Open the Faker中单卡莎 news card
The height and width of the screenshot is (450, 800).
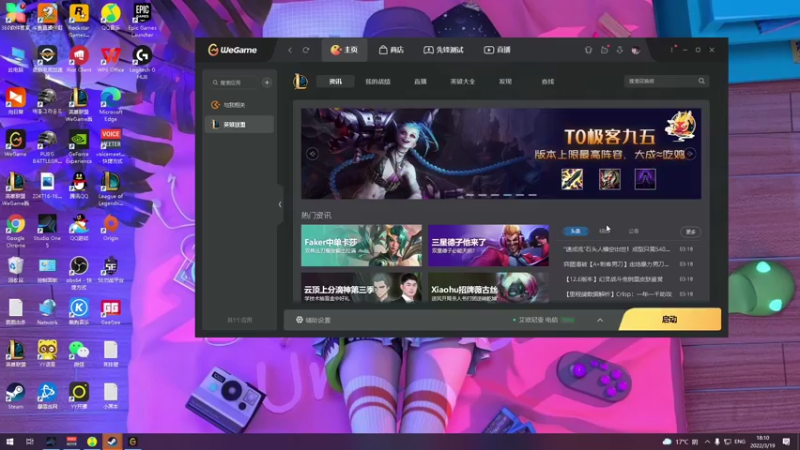361,245
